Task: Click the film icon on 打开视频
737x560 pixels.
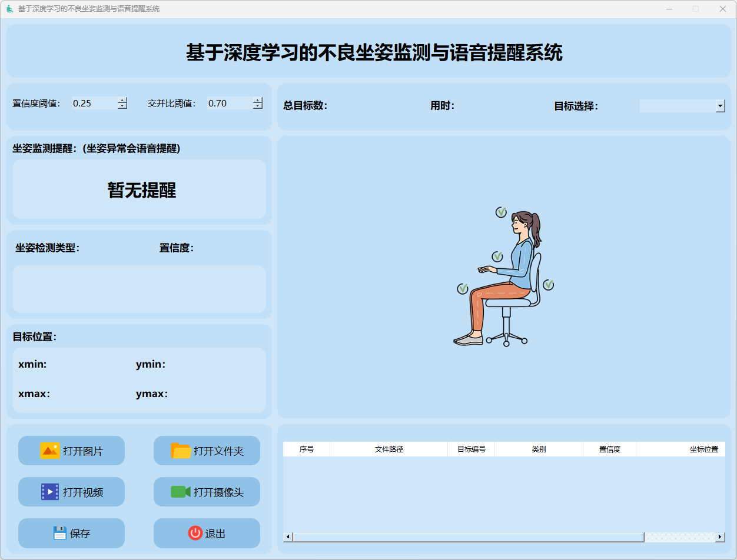Action: tap(50, 492)
